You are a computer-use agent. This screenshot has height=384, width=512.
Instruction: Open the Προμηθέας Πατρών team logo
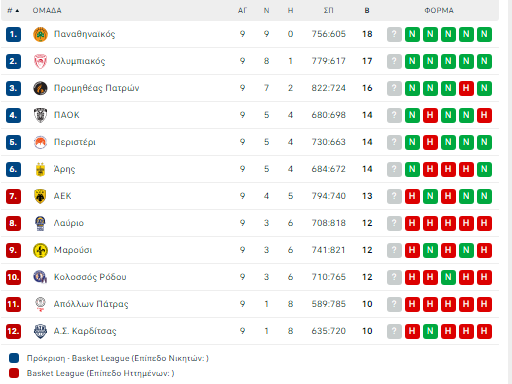(x=40, y=88)
